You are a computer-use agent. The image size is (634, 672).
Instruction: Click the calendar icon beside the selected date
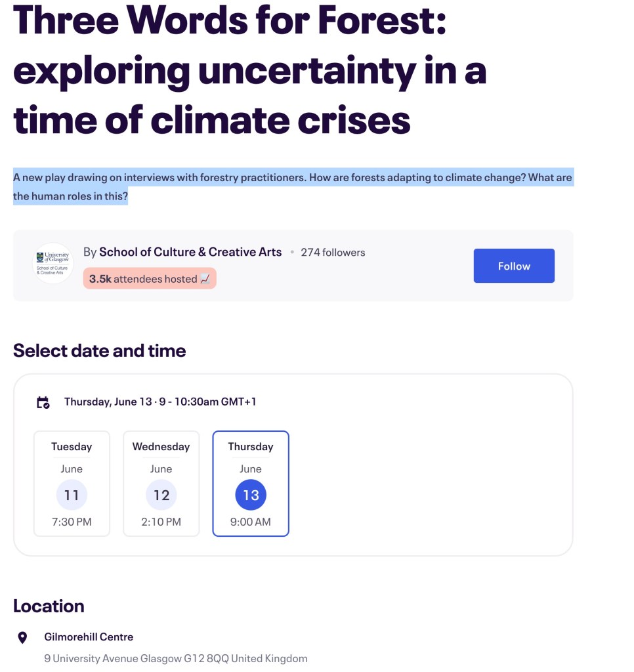43,402
